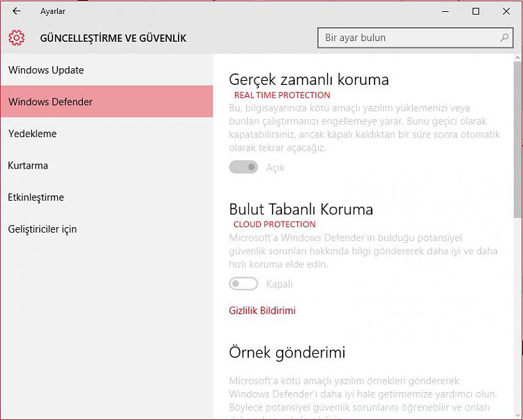Toggle Bulut Tabanlı Koruma switch
This screenshot has width=523, height=420.
tap(243, 283)
